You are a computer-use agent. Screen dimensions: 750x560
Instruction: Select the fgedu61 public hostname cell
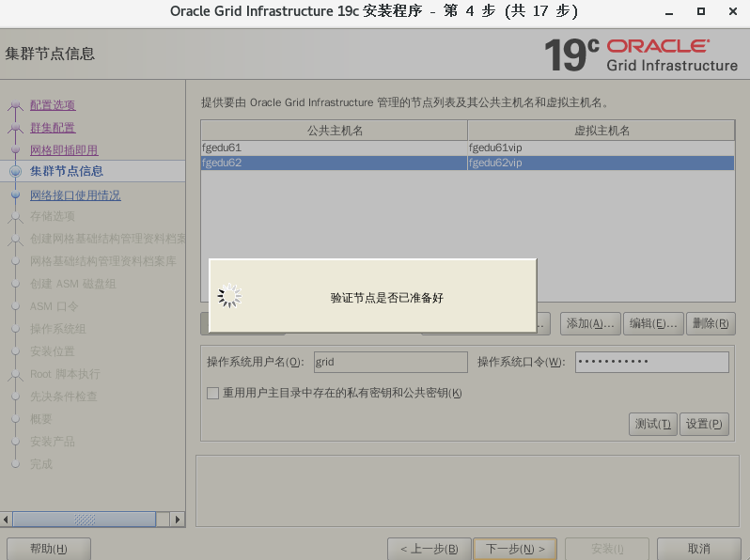click(334, 148)
